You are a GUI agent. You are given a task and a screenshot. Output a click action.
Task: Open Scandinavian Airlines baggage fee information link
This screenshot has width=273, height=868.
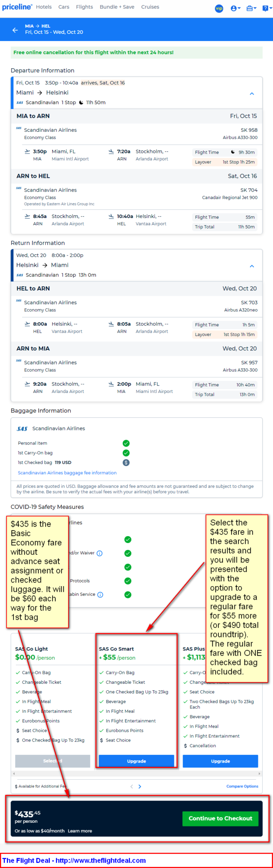pyautogui.click(x=67, y=473)
